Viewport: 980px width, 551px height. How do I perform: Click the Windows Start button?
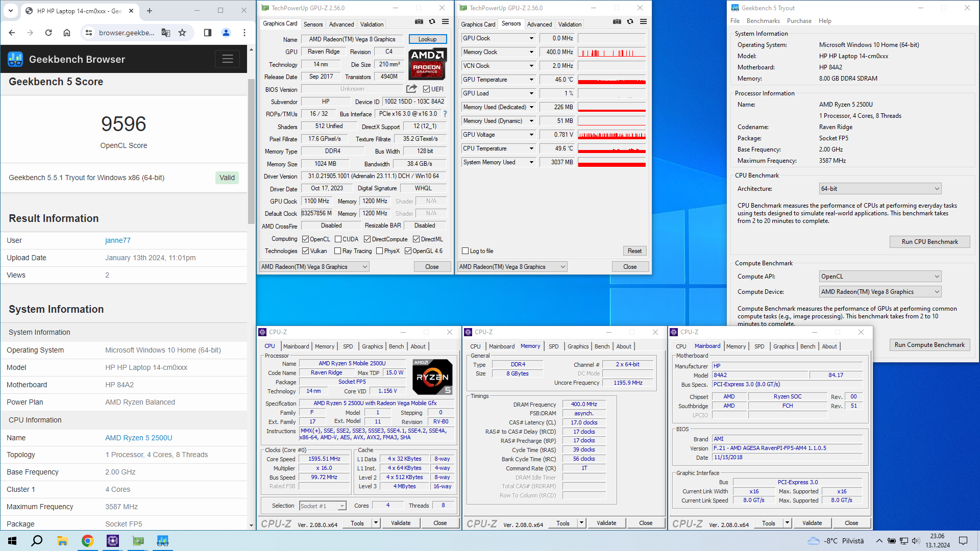click(12, 541)
